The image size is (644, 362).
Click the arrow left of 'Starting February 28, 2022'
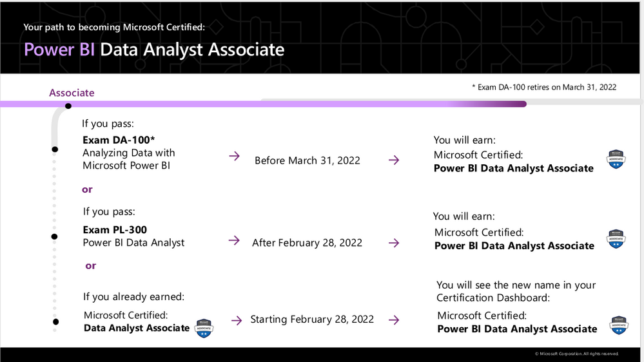pos(237,320)
